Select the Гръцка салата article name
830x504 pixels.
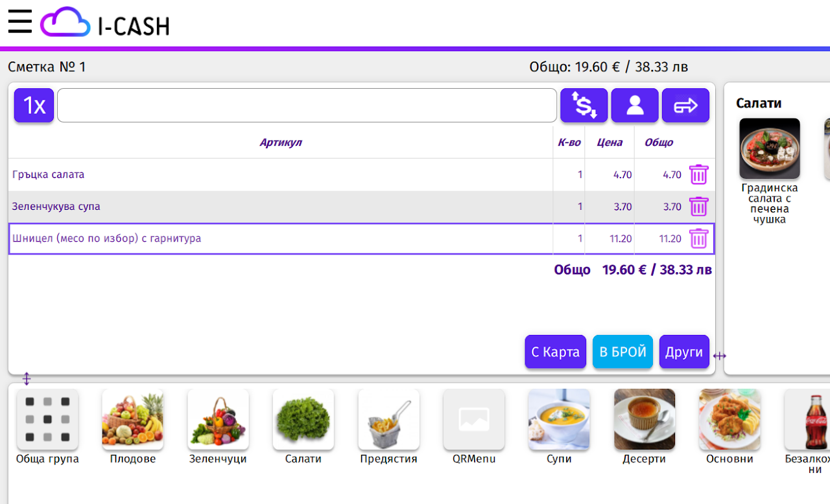[48, 175]
